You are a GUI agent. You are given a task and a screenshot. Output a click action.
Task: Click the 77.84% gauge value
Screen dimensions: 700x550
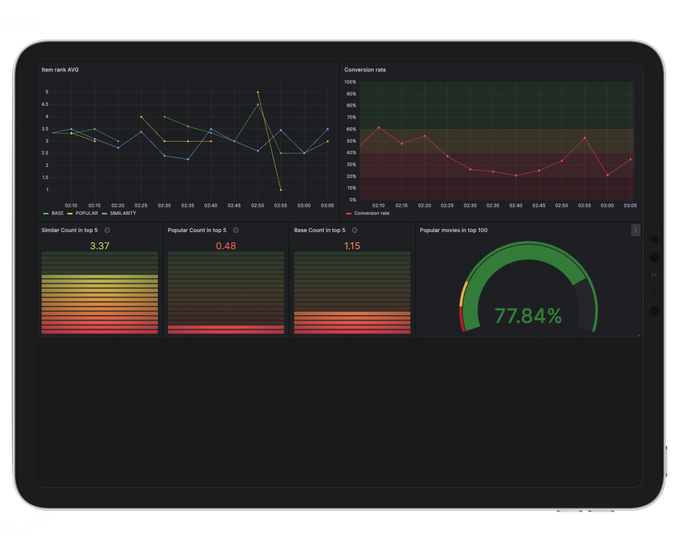tap(527, 316)
